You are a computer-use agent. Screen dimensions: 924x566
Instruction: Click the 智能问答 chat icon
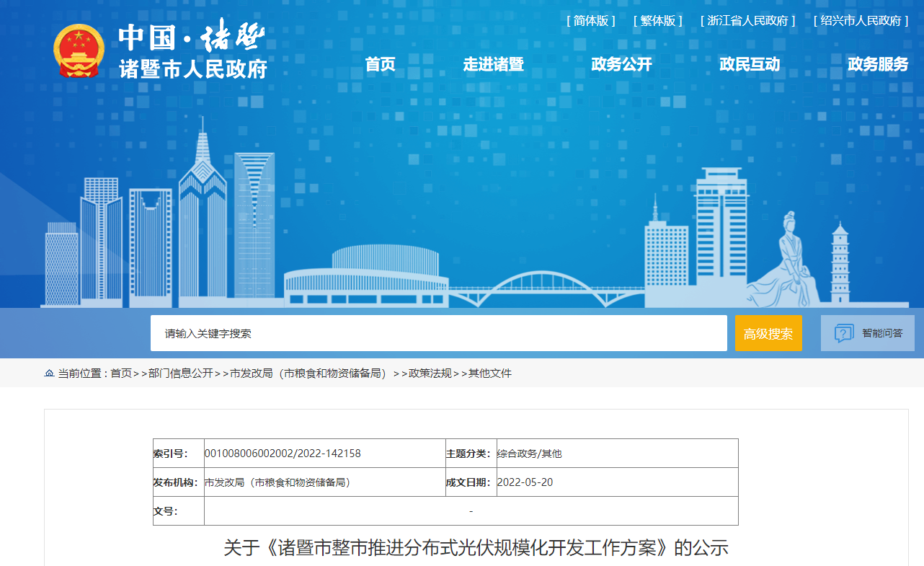click(x=843, y=334)
